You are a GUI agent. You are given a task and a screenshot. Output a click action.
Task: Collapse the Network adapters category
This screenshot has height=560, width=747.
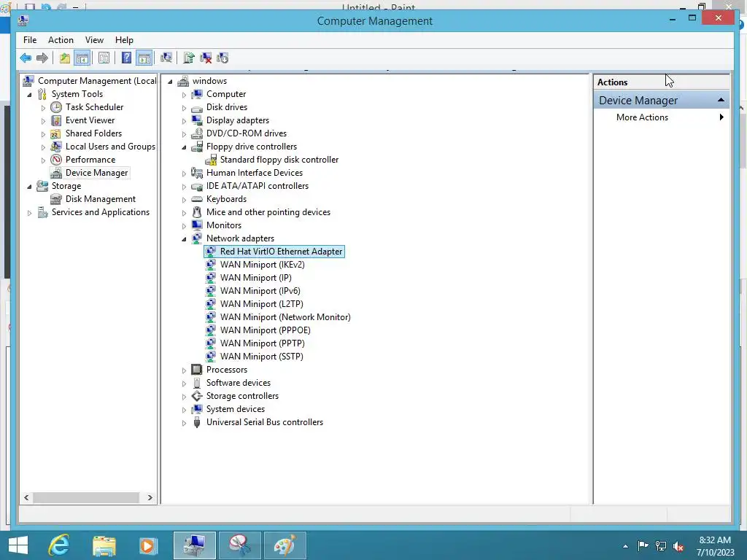point(184,239)
